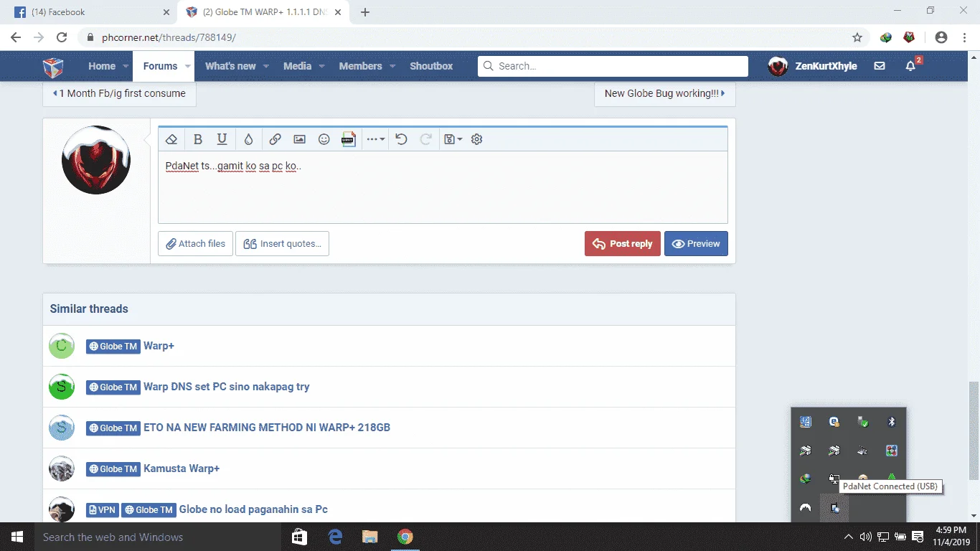Screen dimensions: 980x551
Task: Open the Shoutbox page
Action: [431, 66]
